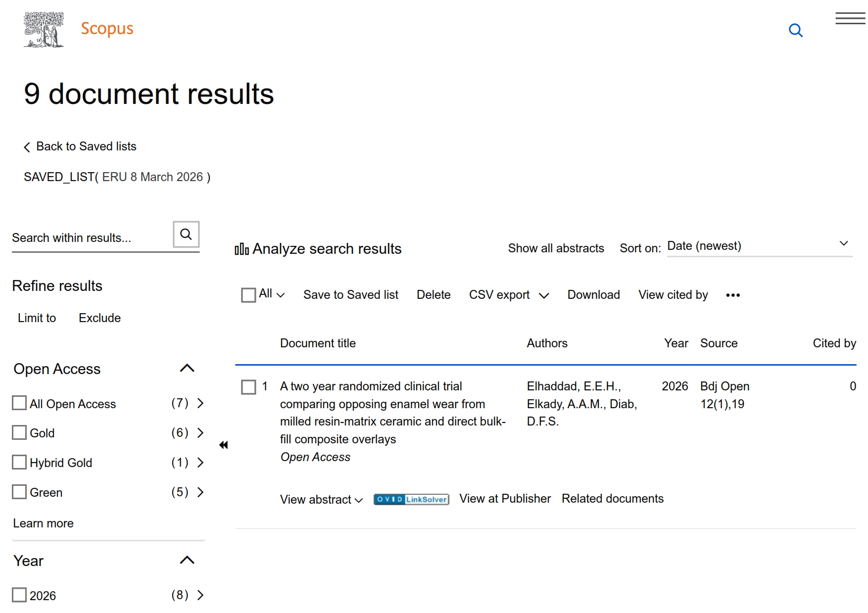This screenshot has width=868, height=613.
Task: Expand View abstract for the first document
Action: tap(321, 500)
